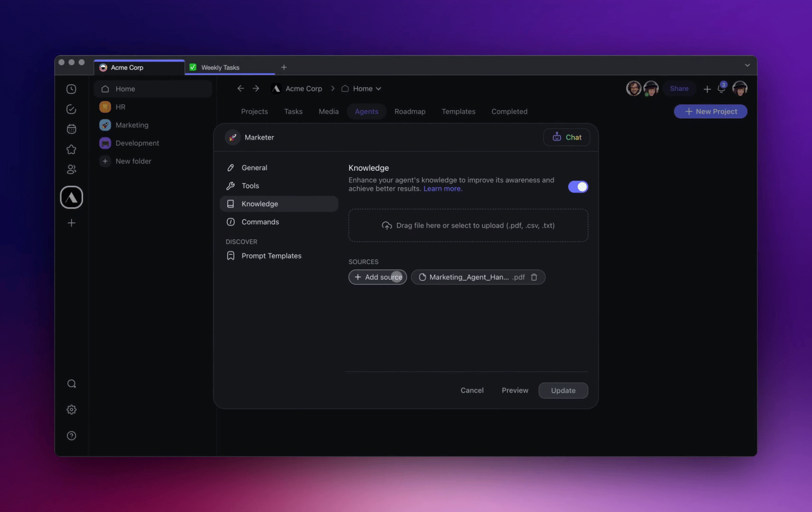Open the tasks checkmark icon in sidebar
The height and width of the screenshot is (512, 812).
pos(71,110)
